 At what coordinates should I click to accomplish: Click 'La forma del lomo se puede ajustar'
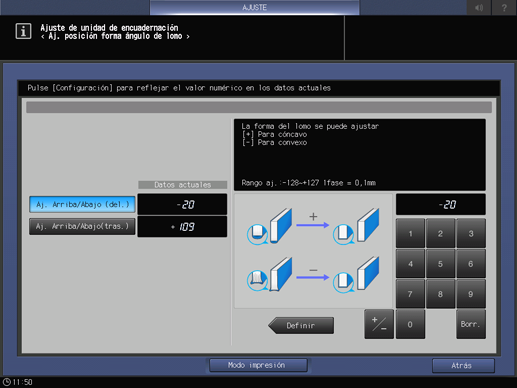(x=310, y=126)
